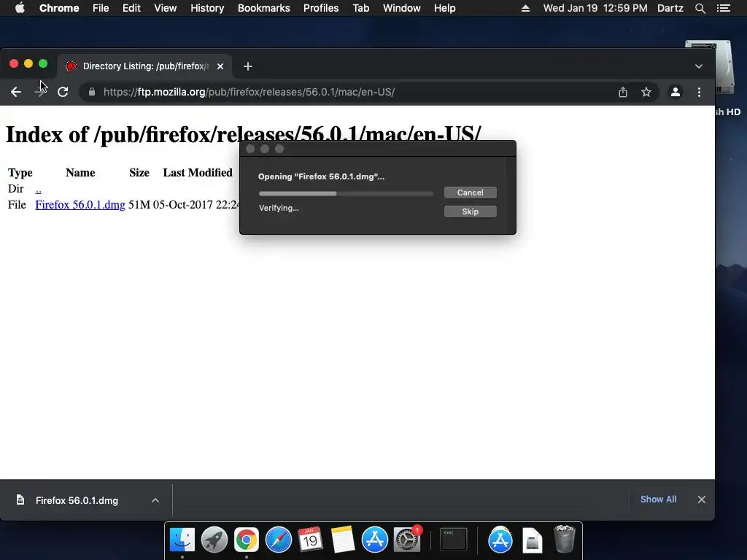This screenshot has width=747, height=560.
Task: Open the Chrome application menu
Action: [59, 8]
